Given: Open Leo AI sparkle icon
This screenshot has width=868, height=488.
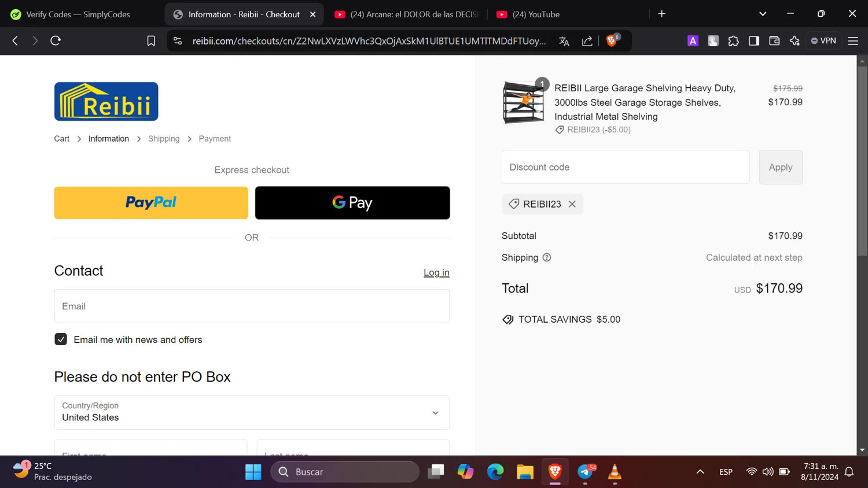Looking at the screenshot, I should point(795,40).
